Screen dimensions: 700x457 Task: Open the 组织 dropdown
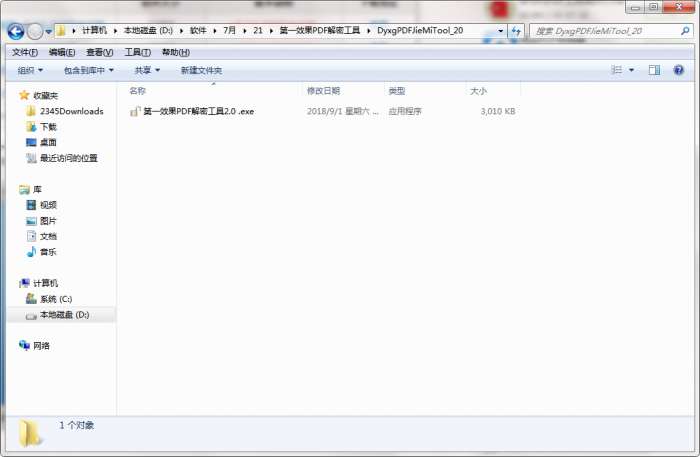click(30, 70)
